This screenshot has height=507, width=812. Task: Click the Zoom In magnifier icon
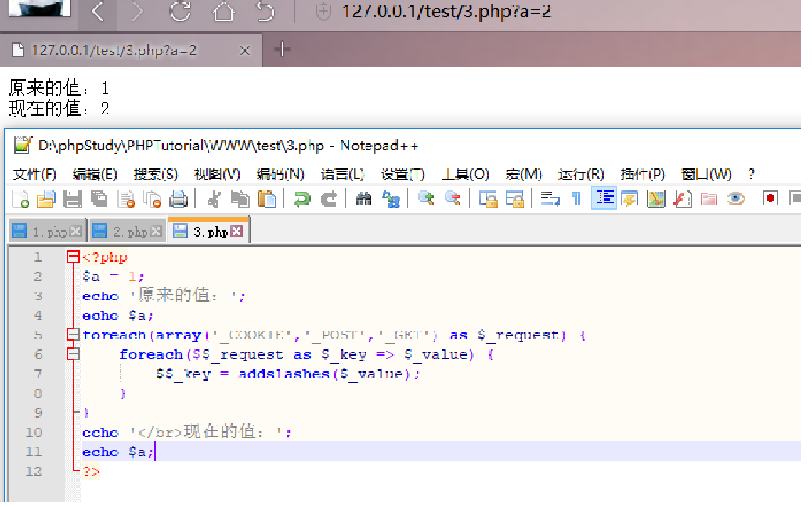[426, 198]
